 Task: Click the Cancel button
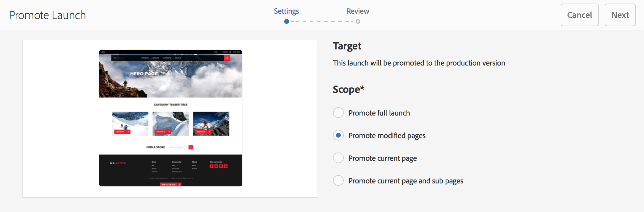pos(579,15)
